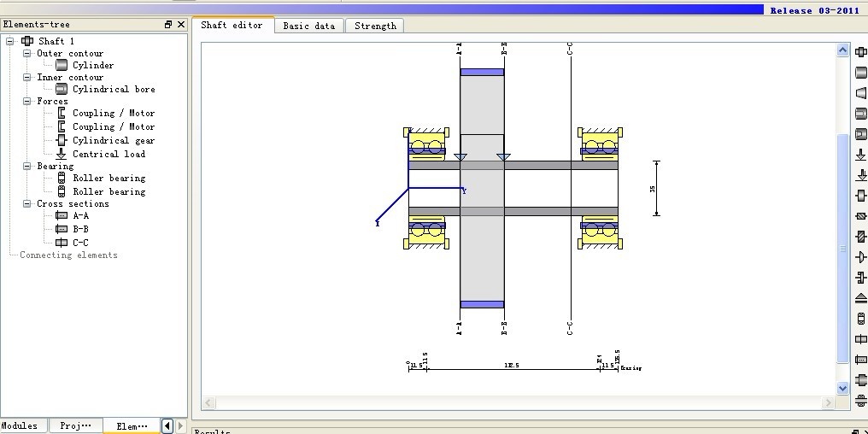Click the horizontal scrollbar right arrow
The width and height of the screenshot is (868, 434).
pyautogui.click(x=829, y=402)
